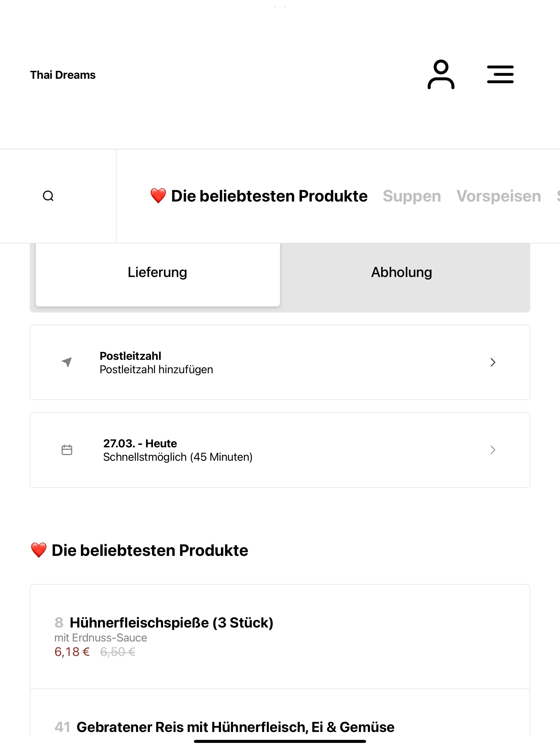Go to Thai Dreams home link

[x=63, y=75]
